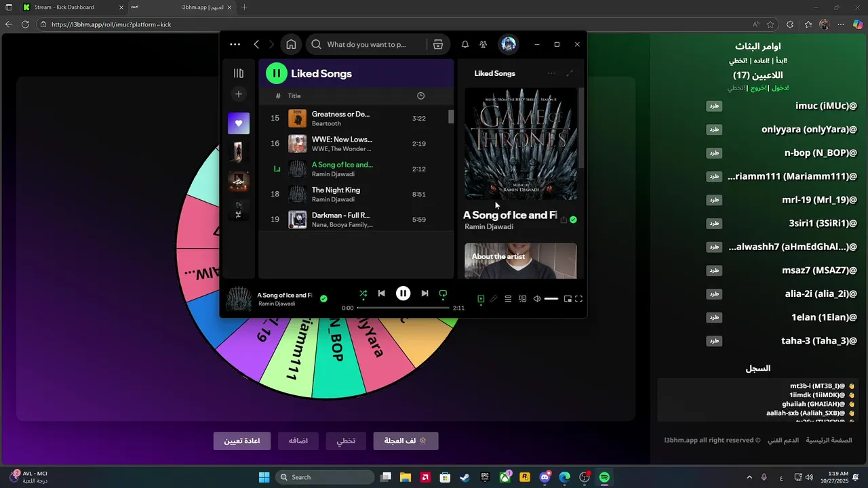Share the song from the Now Playing panel
868x488 pixels.
(x=564, y=220)
